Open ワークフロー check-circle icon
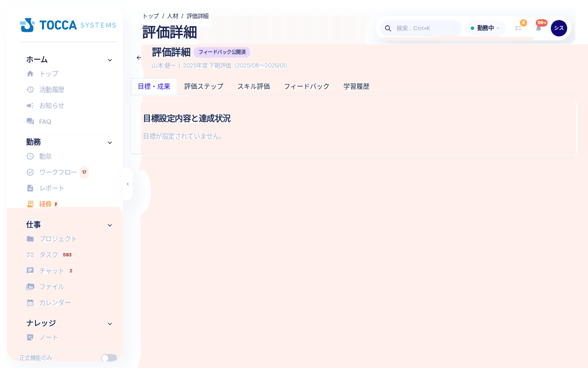Image resolution: width=588 pixels, height=368 pixels. (30, 172)
